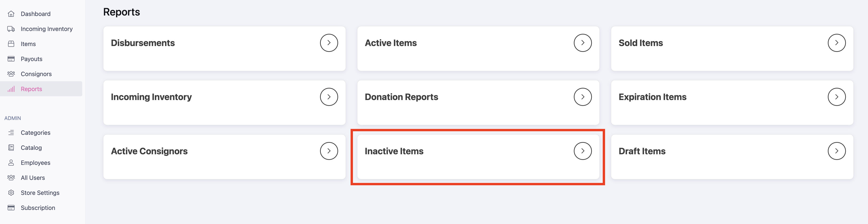Click the Employees person icon
The image size is (868, 224).
click(11, 163)
